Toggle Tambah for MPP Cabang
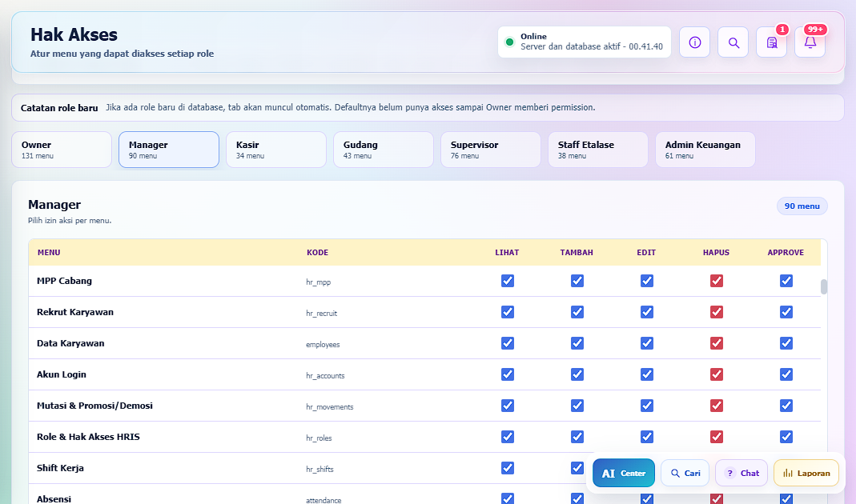856x504 pixels. 577,281
